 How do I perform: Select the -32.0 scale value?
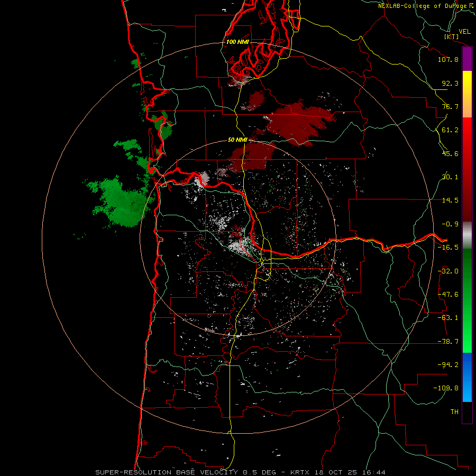(x=448, y=271)
